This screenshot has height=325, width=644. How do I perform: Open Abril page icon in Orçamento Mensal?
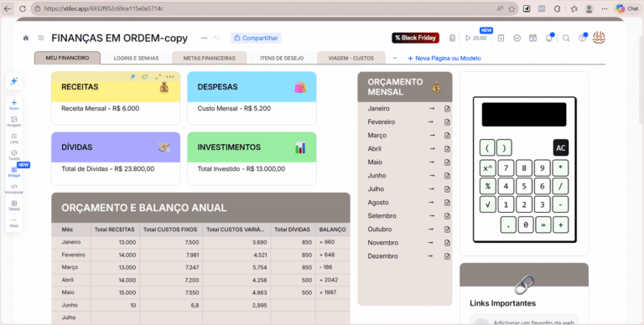[x=447, y=149]
